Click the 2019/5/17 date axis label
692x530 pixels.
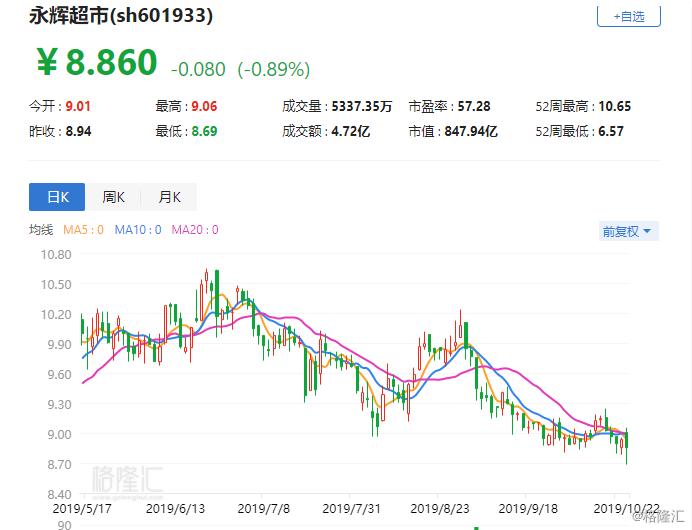(x=82, y=509)
